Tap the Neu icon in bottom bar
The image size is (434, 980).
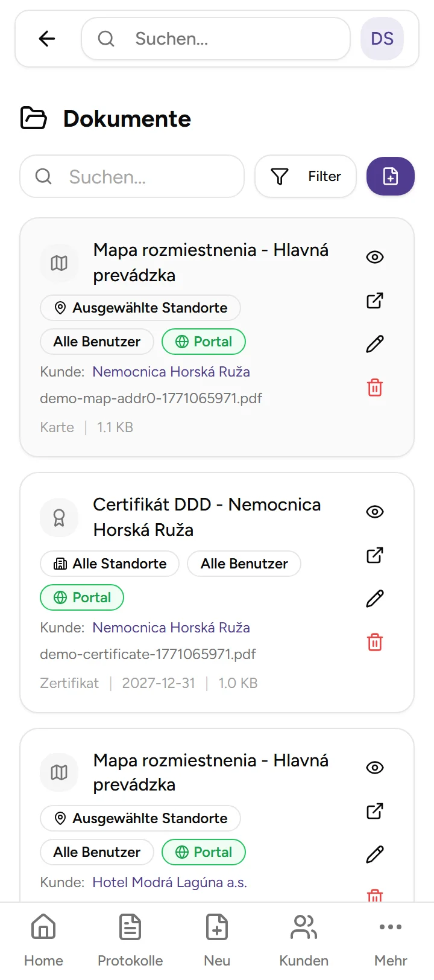pyautogui.click(x=217, y=926)
